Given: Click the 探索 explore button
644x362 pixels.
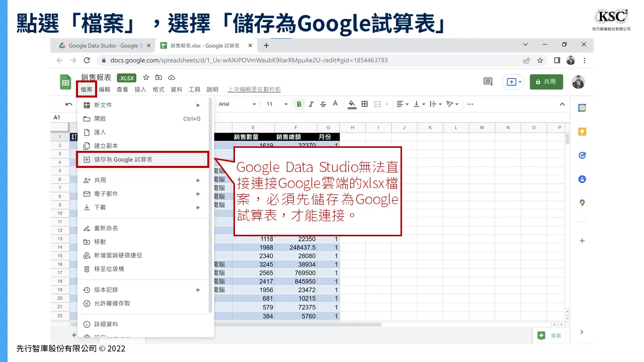Looking at the screenshot, I should pyautogui.click(x=550, y=335).
